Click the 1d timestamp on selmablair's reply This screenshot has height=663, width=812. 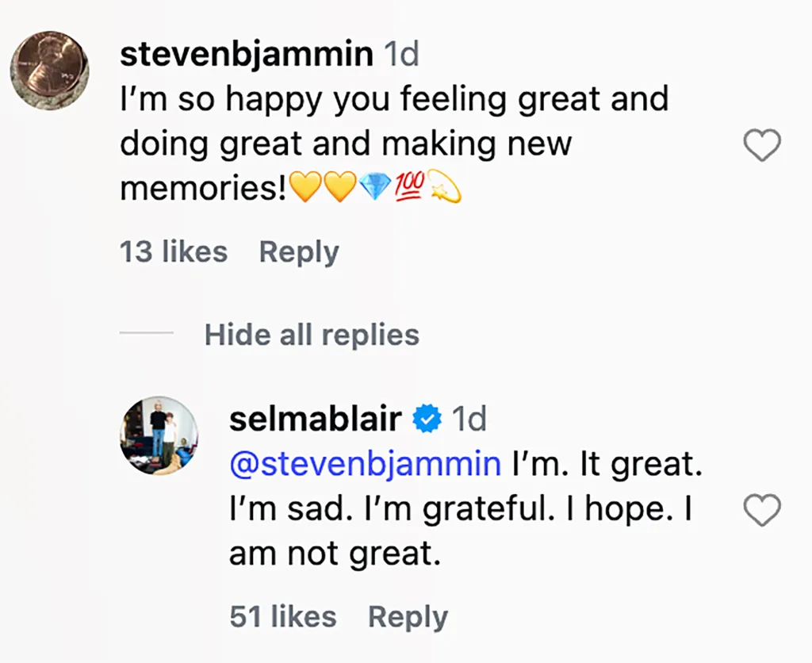click(x=469, y=419)
